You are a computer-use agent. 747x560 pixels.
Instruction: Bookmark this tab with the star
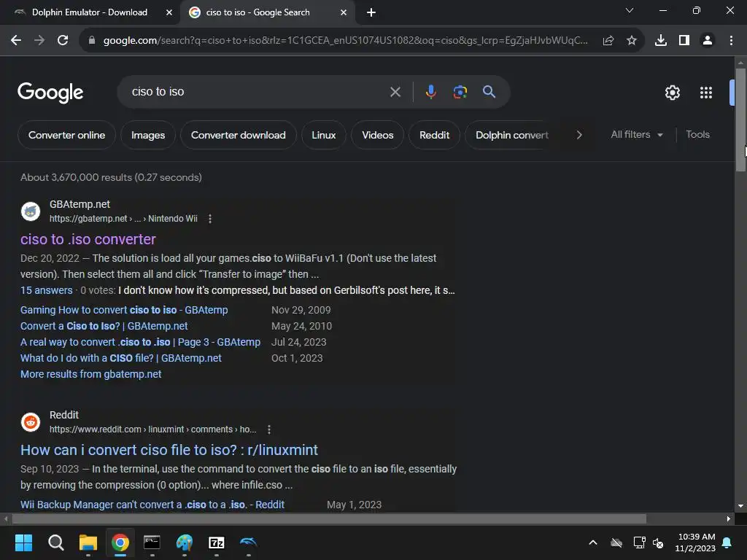coord(631,41)
